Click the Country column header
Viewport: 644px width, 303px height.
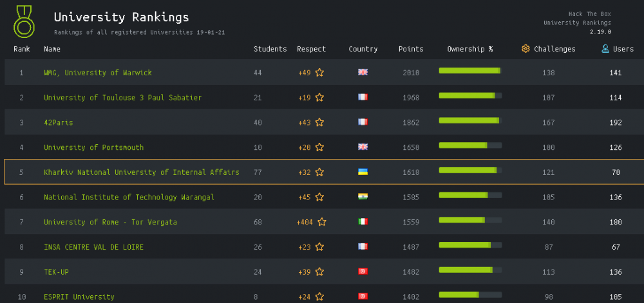coord(363,49)
